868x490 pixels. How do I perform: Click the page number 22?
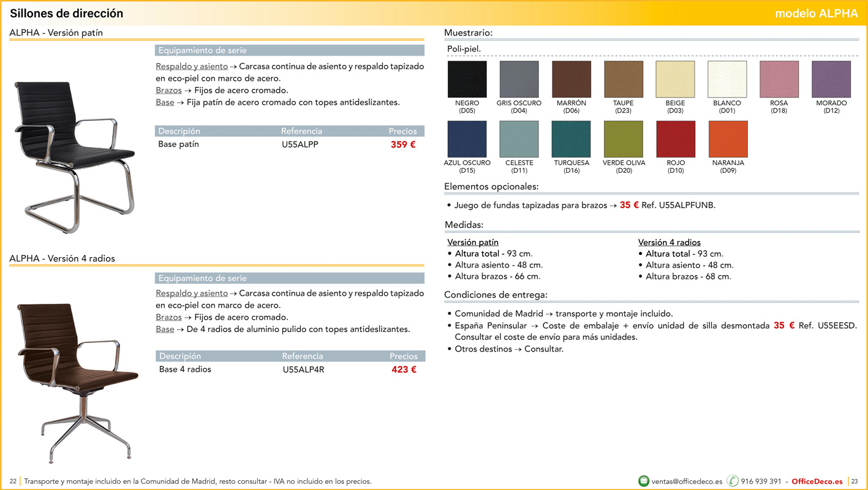(x=13, y=481)
